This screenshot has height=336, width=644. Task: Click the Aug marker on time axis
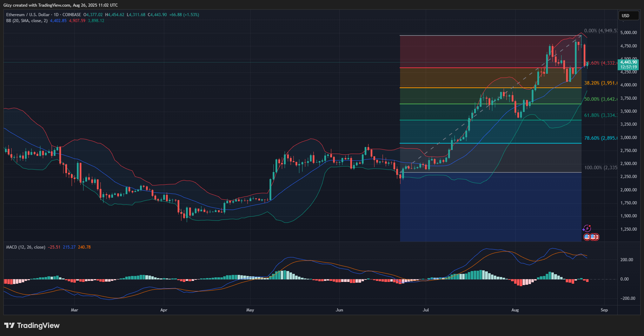pos(515,310)
